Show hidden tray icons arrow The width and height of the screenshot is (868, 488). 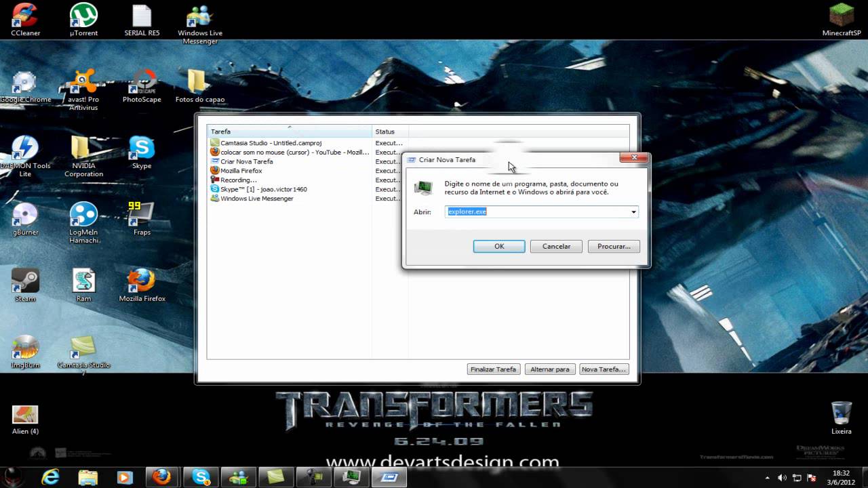[x=768, y=477]
